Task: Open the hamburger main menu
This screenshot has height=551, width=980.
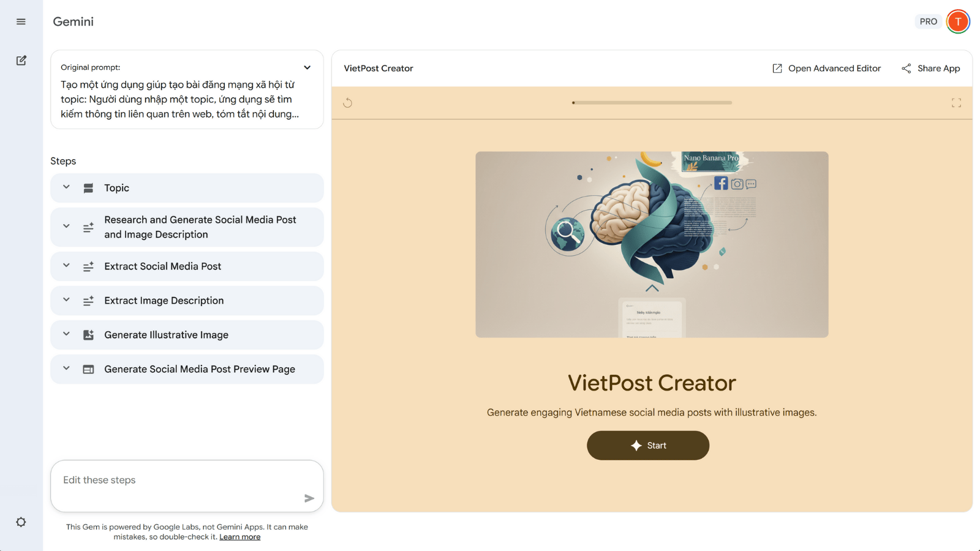Action: tap(21, 21)
